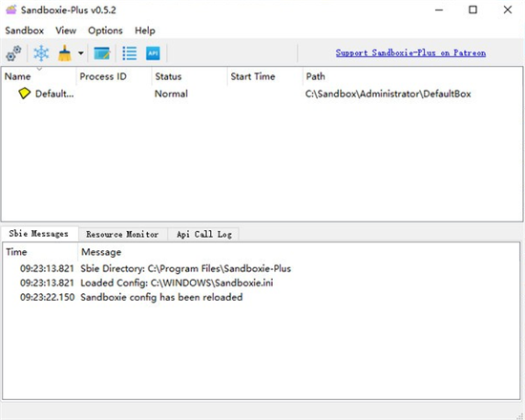Open the Sandbox menu
This screenshot has width=525, height=420.
click(x=25, y=31)
